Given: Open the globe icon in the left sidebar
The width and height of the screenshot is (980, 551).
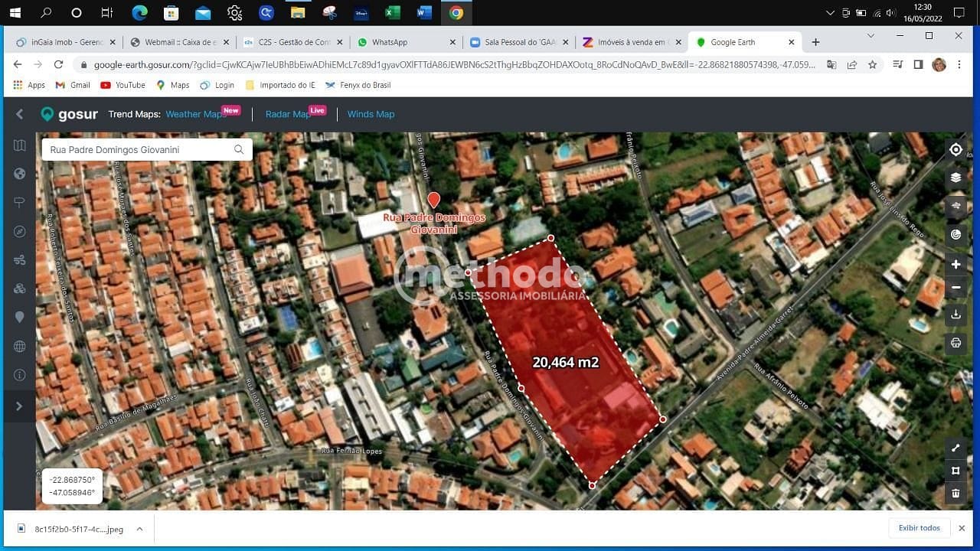Looking at the screenshot, I should pyautogui.click(x=19, y=174).
